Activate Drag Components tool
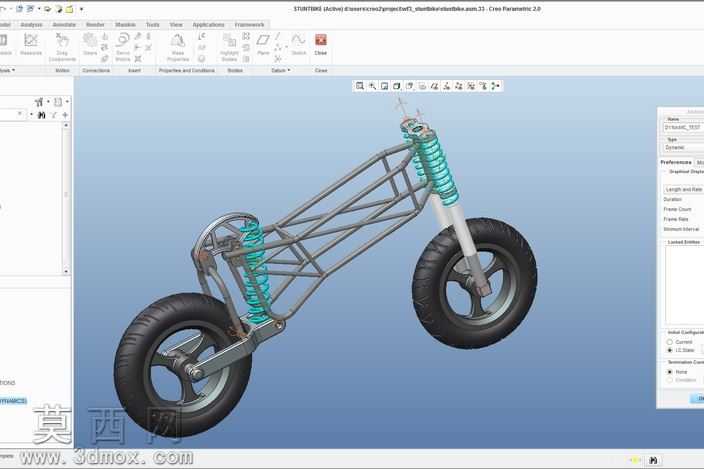Screen dimensions: 704x469 [x=62, y=47]
